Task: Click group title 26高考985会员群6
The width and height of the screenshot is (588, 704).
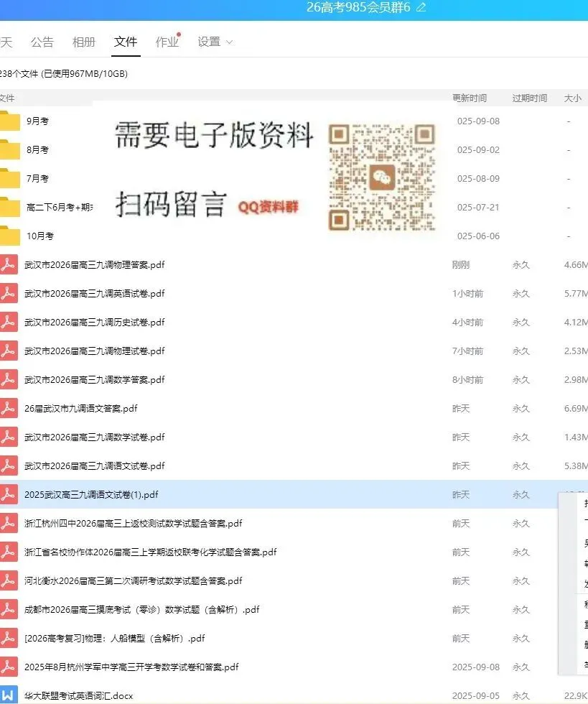Action: (x=358, y=7)
